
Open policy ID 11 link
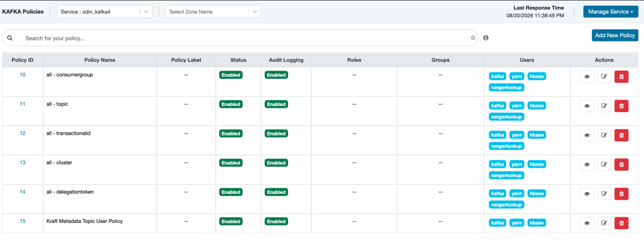[x=23, y=104]
